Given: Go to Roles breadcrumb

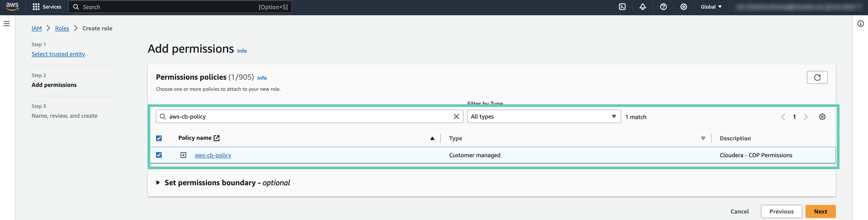Looking at the screenshot, I should pyautogui.click(x=62, y=28).
